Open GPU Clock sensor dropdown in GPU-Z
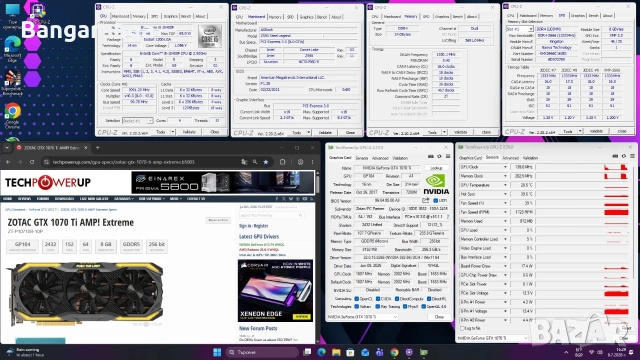The height and width of the screenshot is (360, 640). 505,167
